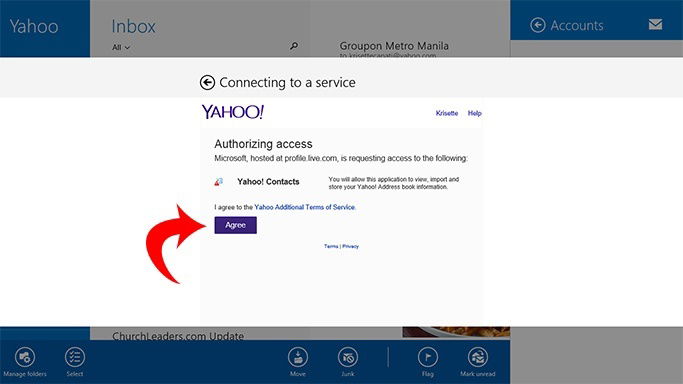Click the envelope icon in Accounts panel
This screenshot has height=384, width=683.
click(x=655, y=24)
